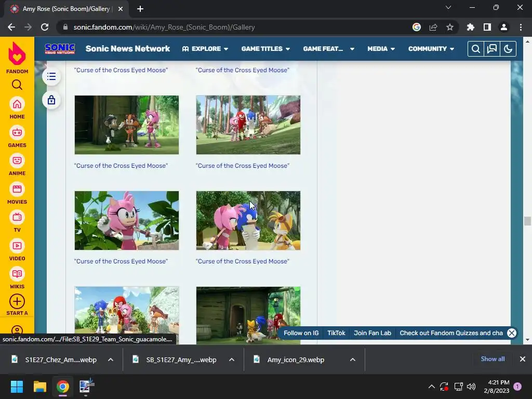Open thumbnail of Sonic reading paper with Tails
The width and height of the screenshot is (532, 399).
[248, 220]
